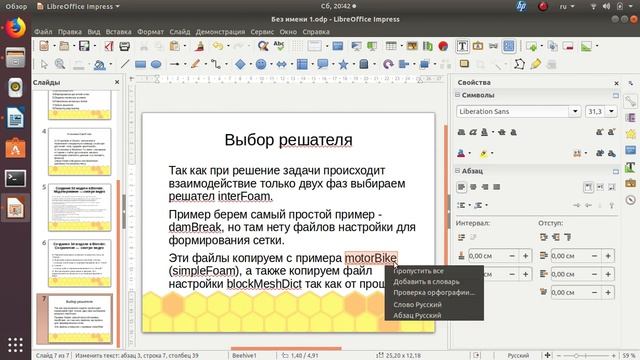Activate the Clone Formatting paintbrush icon

[x=200, y=46]
